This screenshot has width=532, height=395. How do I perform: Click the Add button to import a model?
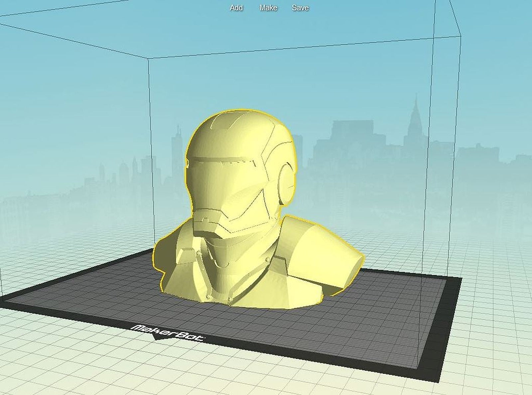click(235, 7)
